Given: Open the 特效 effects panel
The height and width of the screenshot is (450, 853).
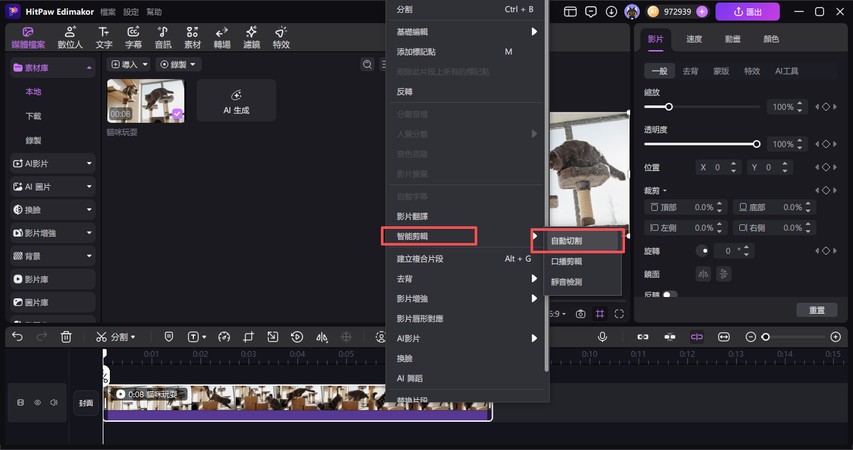Looking at the screenshot, I should [x=281, y=38].
